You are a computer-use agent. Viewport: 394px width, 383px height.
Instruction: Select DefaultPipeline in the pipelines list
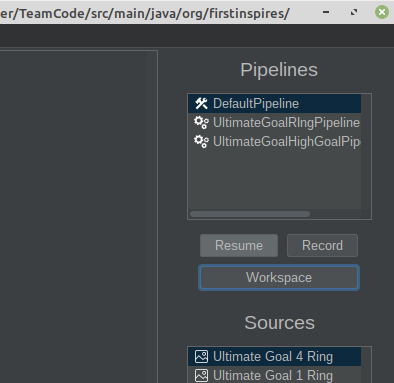pos(274,103)
